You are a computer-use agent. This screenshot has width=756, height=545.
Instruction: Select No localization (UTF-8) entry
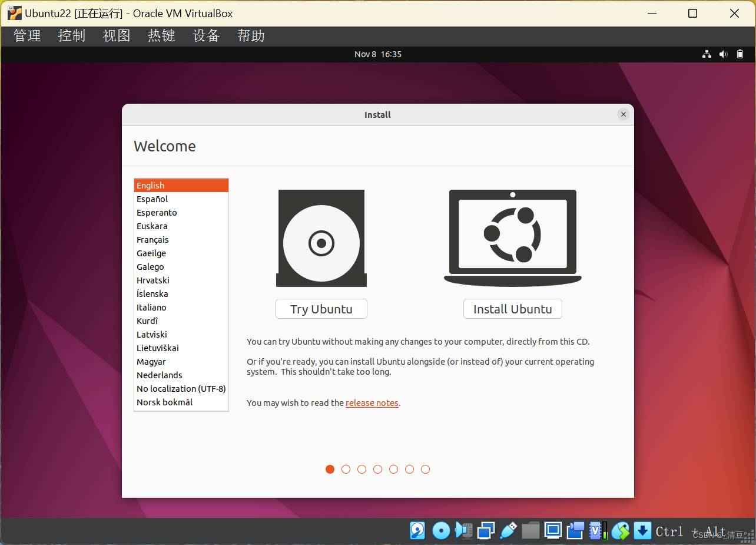click(x=181, y=389)
